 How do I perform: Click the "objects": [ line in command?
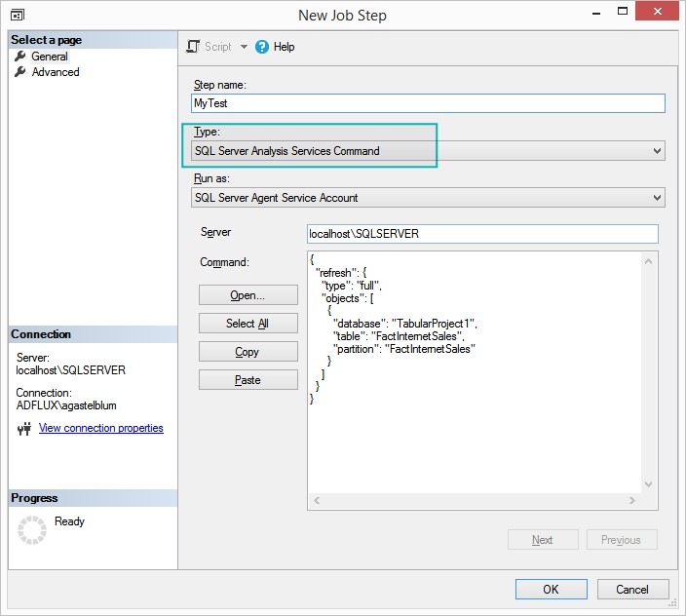click(347, 298)
